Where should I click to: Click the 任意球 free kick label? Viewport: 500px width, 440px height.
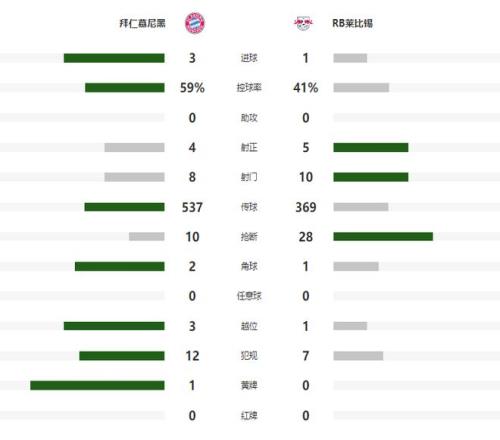coord(249,296)
